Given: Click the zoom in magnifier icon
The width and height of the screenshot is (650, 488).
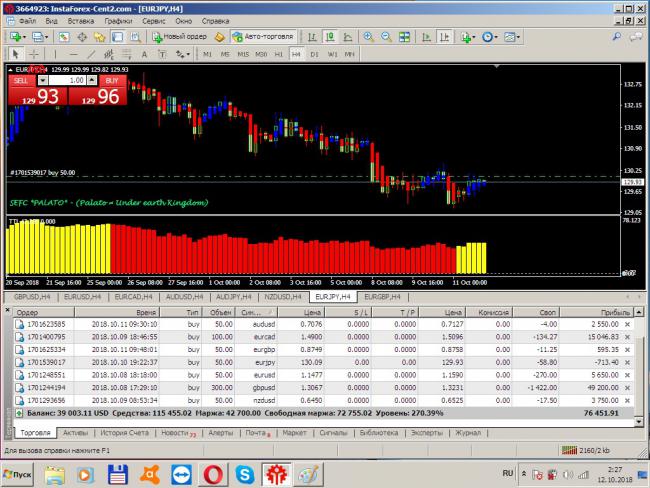Looking at the screenshot, I should coord(368,36).
